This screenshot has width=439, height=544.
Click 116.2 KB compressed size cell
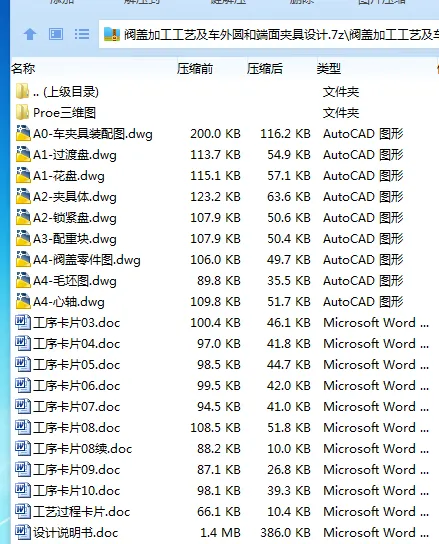click(x=286, y=134)
